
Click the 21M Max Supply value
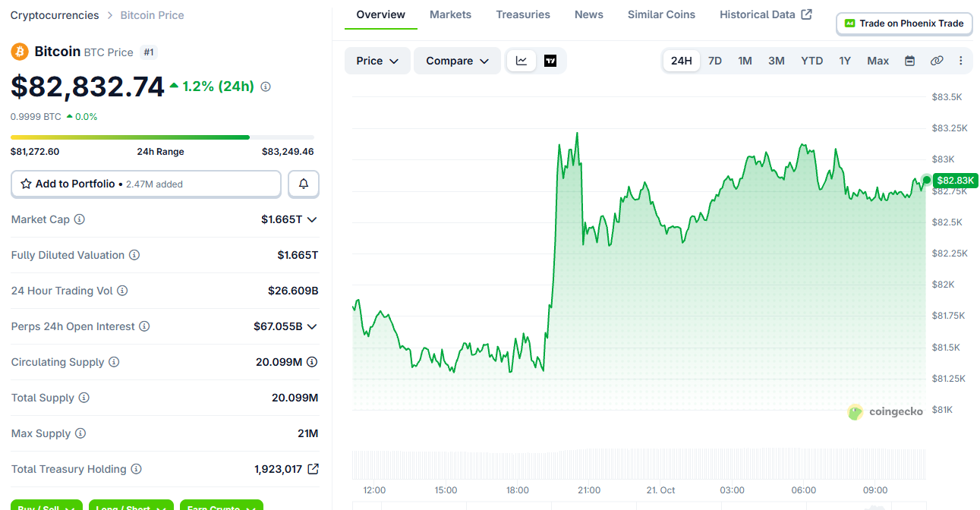point(308,433)
